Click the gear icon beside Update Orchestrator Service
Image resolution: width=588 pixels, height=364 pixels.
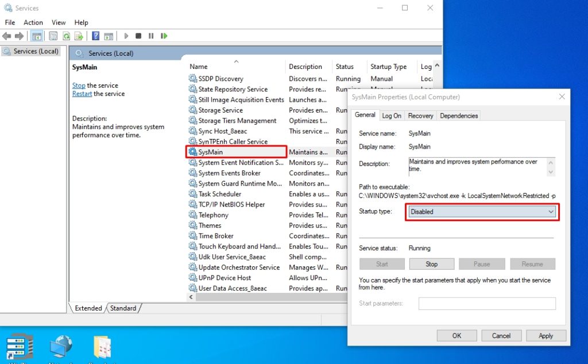(193, 268)
